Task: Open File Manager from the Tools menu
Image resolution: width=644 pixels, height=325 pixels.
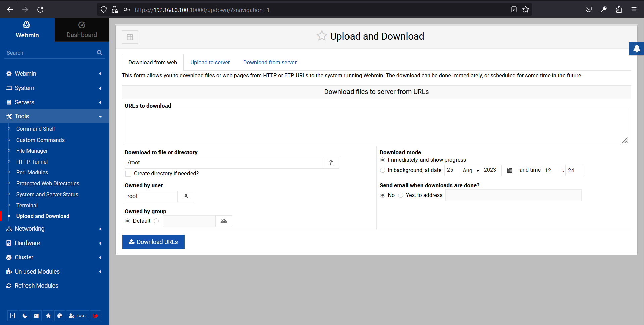Action: point(32,151)
